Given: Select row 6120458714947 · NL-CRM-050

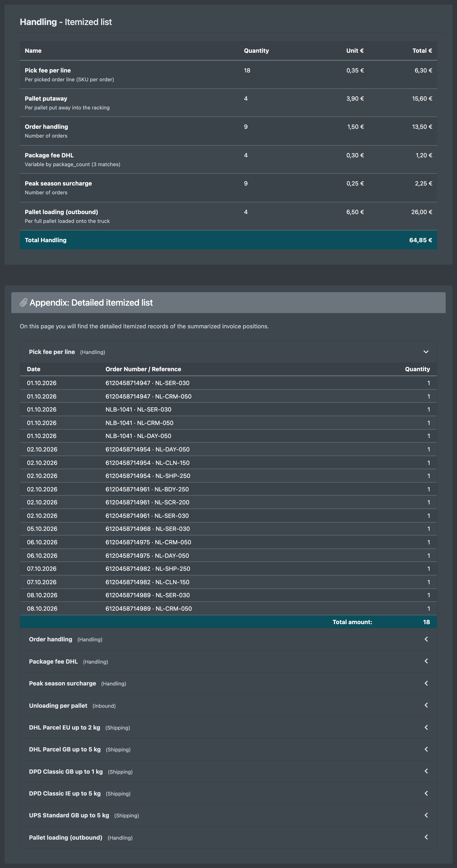Looking at the screenshot, I should (x=228, y=396).
